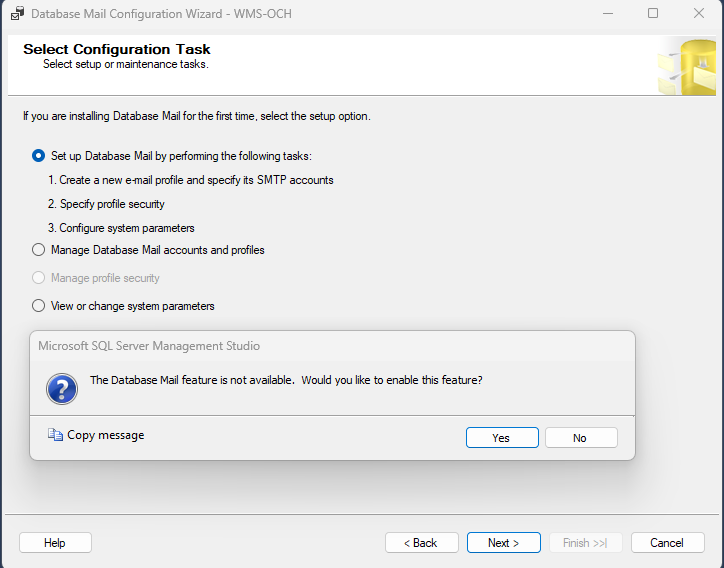Viewport: 724px width, 568px height.
Task: Select View or change system parameters option
Action: click(x=39, y=306)
